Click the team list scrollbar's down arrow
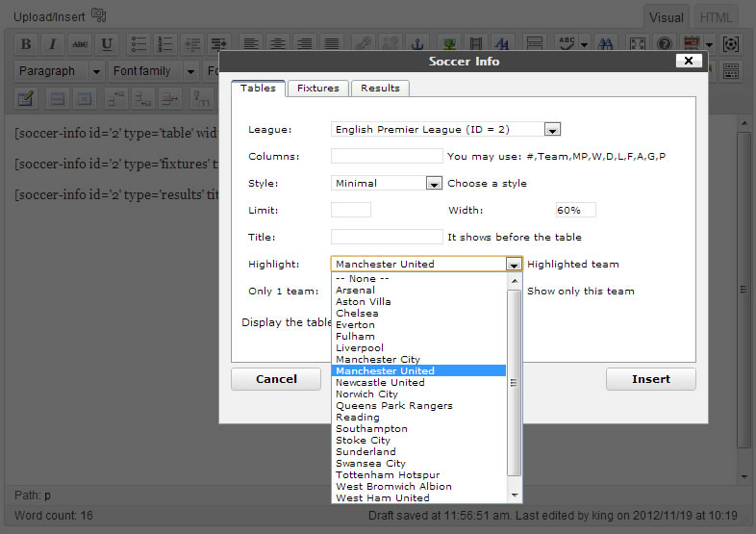Viewport: 756px width, 534px height. (x=515, y=495)
